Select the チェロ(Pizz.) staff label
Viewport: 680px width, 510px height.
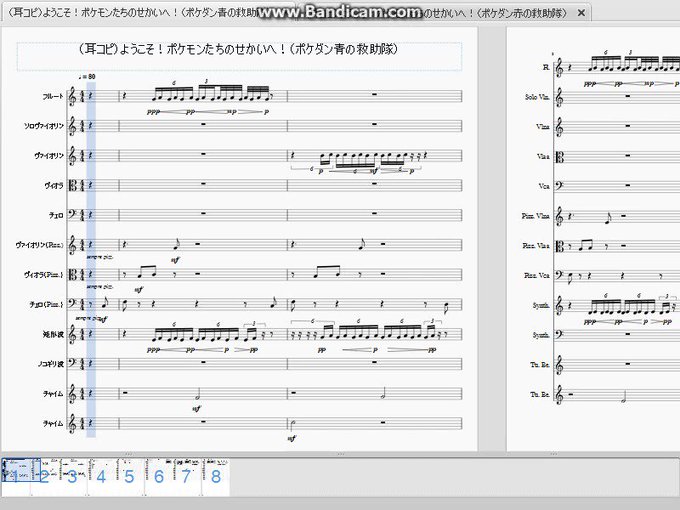click(46, 305)
